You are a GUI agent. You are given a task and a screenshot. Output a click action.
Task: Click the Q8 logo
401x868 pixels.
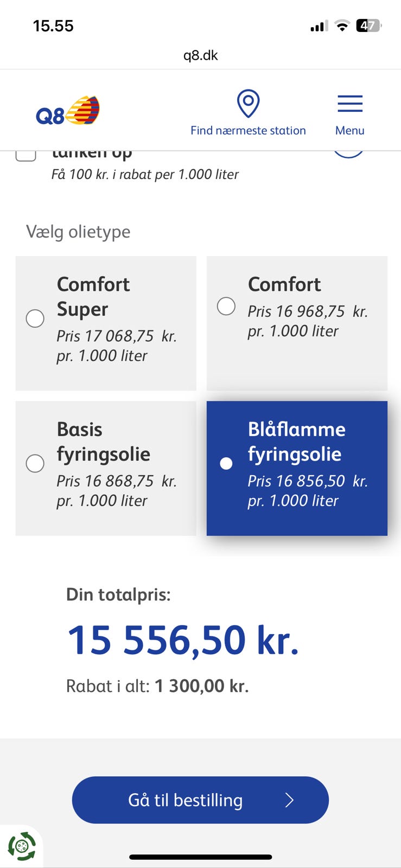pos(68,110)
